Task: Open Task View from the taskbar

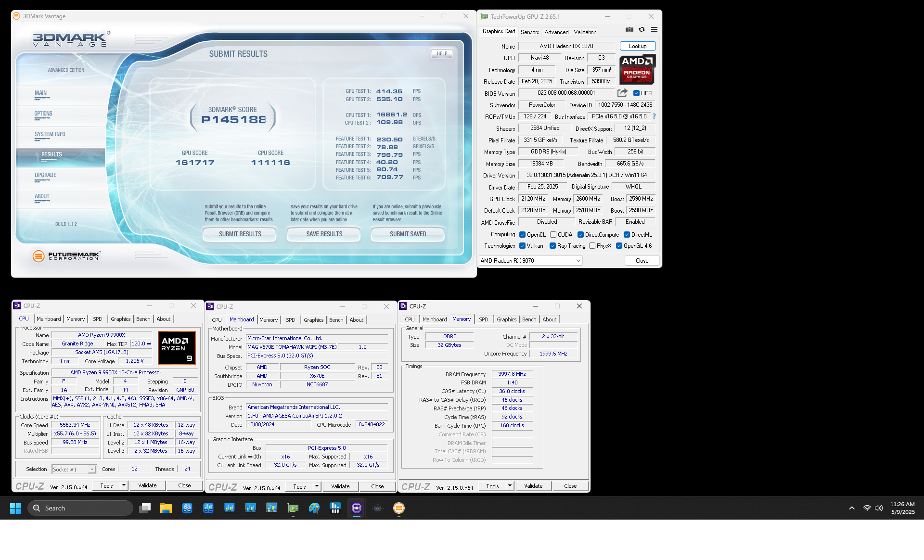Action: click(x=145, y=508)
